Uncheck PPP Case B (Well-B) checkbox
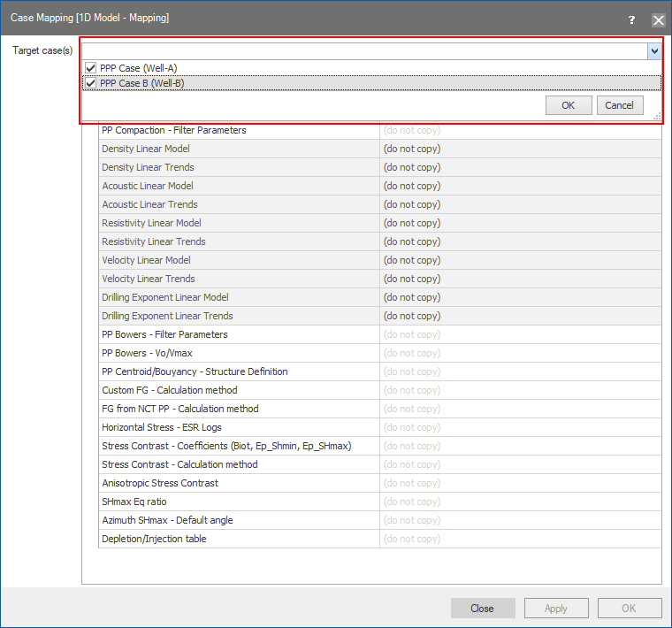672x628 pixels. click(x=90, y=83)
